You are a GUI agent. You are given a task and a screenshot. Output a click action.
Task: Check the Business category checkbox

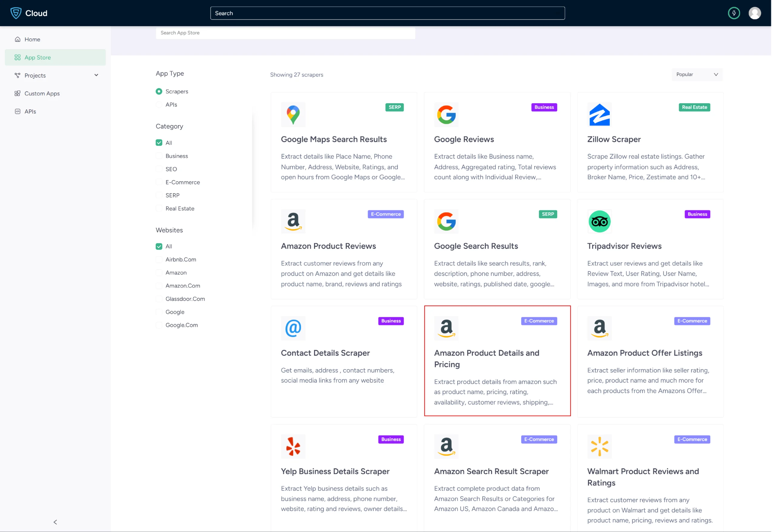click(159, 156)
